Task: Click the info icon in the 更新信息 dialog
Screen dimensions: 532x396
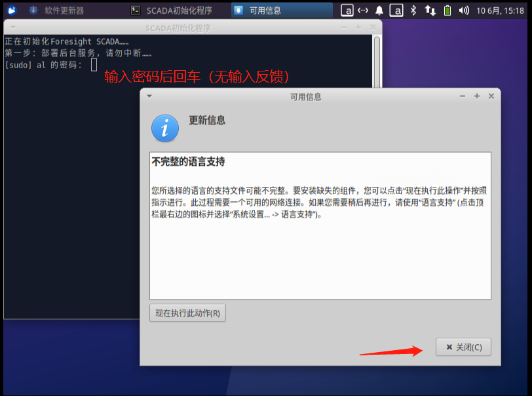Action: click(164, 129)
